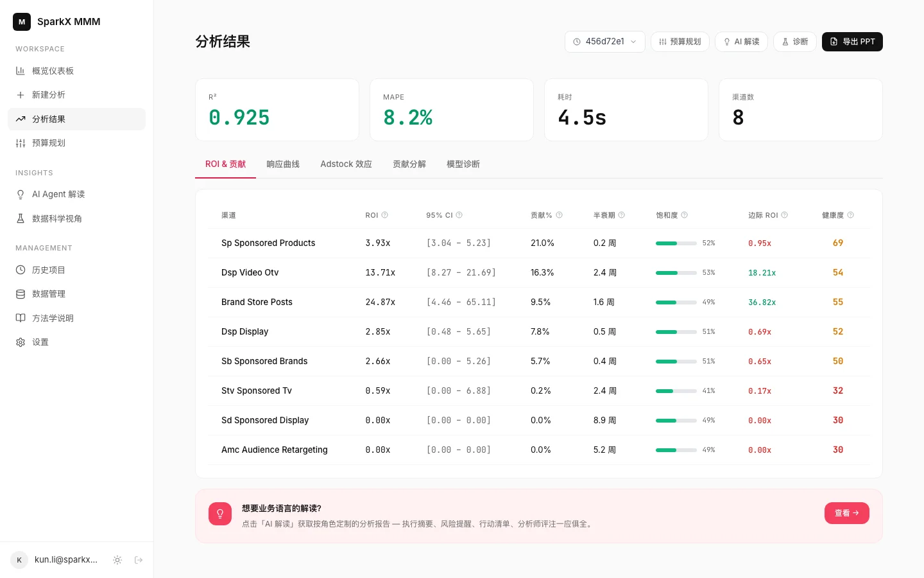Click the help icon next to 健康度 header
Screen dimensions: 924x578
[x=851, y=215]
